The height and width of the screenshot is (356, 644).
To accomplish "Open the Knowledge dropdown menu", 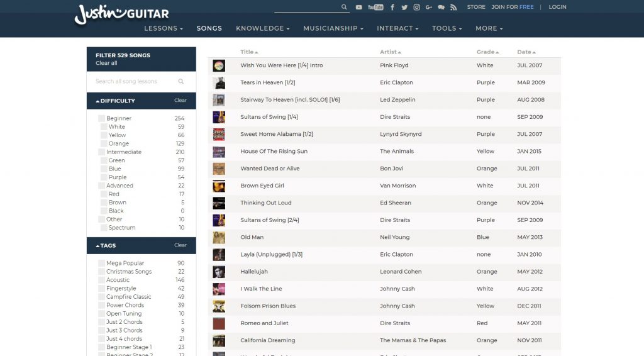I will point(263,28).
